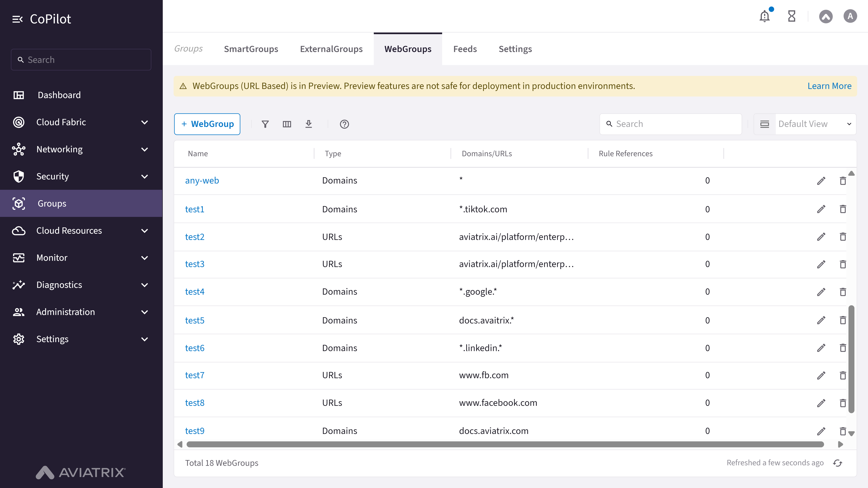Click the + WebGroup button
Viewport: 868px width, 488px height.
tap(207, 124)
